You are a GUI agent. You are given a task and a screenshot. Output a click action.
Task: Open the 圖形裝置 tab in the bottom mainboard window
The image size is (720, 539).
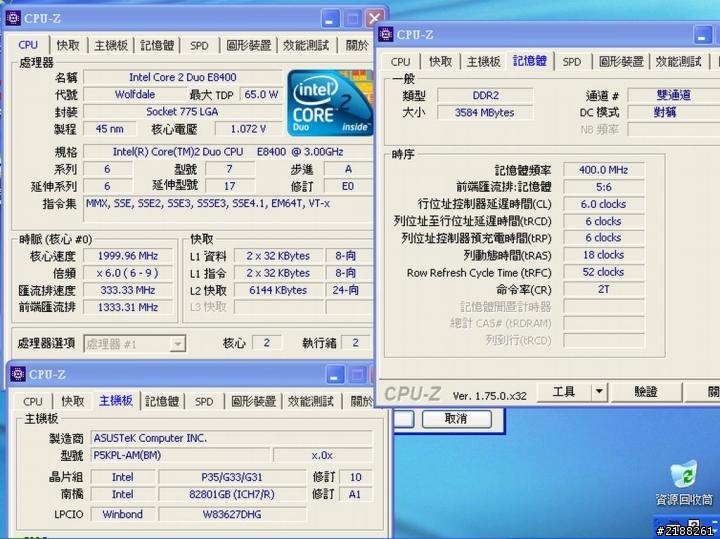point(253,401)
